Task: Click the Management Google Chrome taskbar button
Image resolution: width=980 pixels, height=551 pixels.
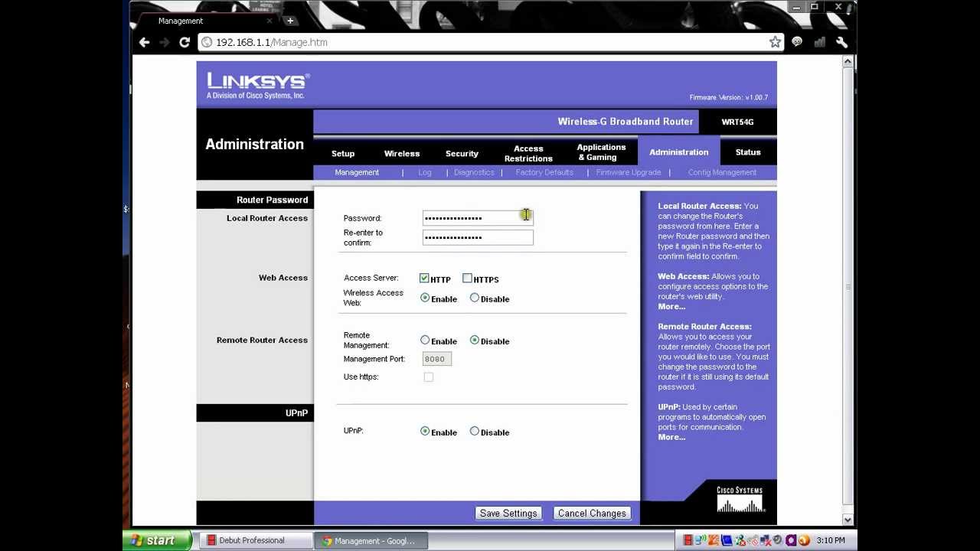Action: coord(370,540)
